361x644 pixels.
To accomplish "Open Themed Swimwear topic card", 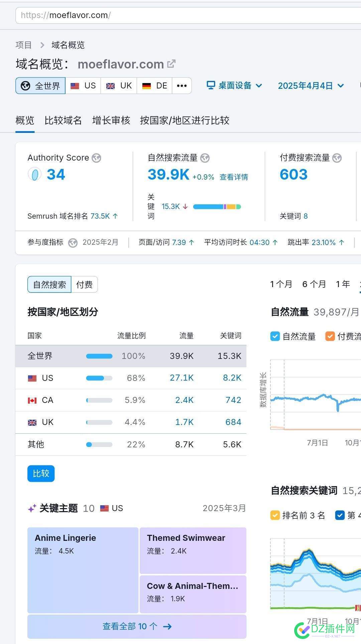I will pyautogui.click(x=193, y=551).
